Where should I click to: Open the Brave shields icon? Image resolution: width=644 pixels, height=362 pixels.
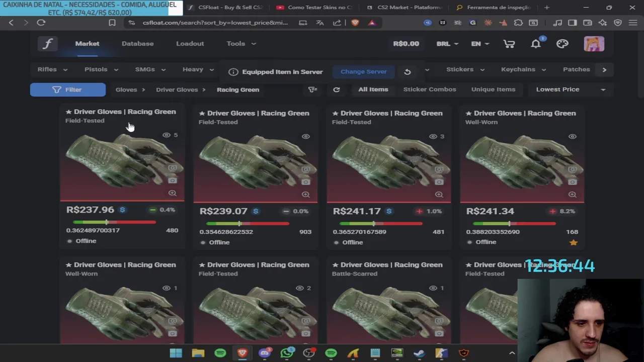click(x=355, y=23)
